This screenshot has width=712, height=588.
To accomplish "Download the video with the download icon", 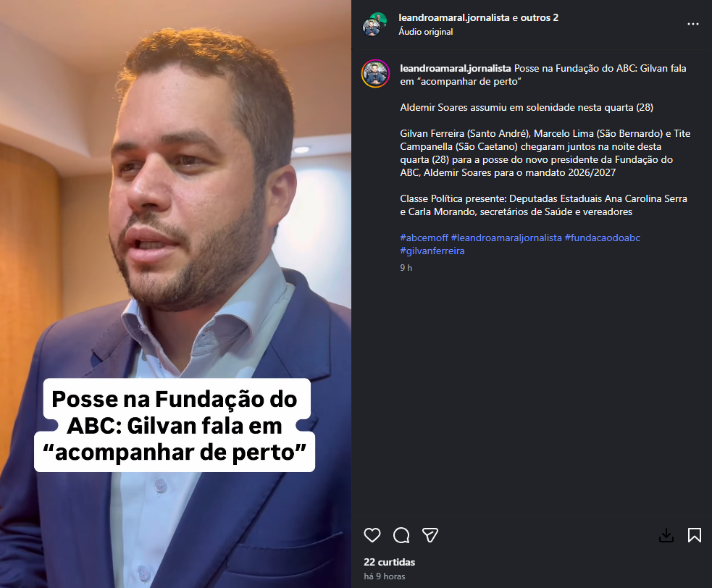I will click(x=666, y=535).
